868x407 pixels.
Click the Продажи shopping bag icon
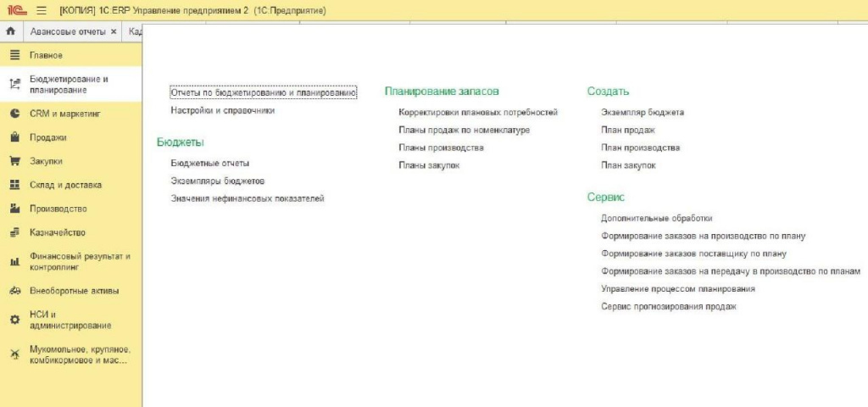[15, 137]
